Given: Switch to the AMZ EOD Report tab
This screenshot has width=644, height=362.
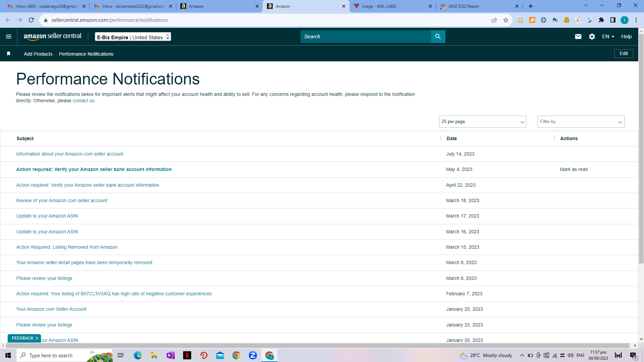Looking at the screenshot, I should click(479, 6).
